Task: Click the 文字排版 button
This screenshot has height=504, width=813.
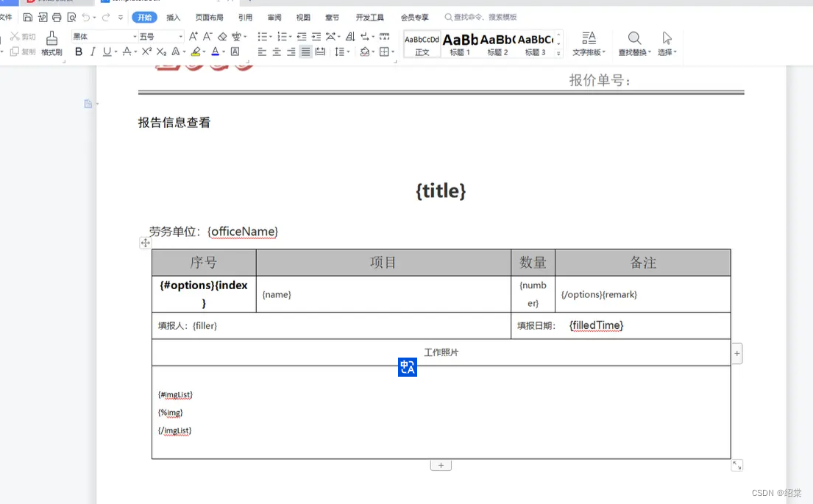Action: tap(589, 46)
